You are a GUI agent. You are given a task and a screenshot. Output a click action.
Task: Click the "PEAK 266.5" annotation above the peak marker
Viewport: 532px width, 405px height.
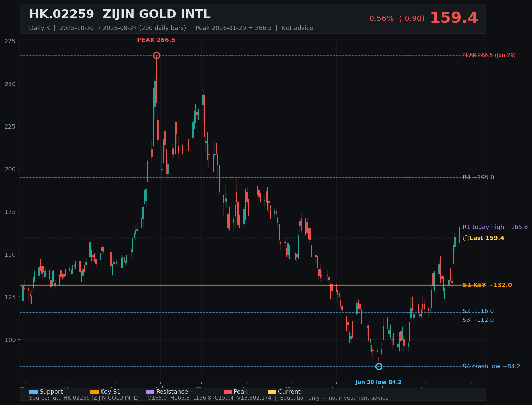pyautogui.click(x=156, y=40)
